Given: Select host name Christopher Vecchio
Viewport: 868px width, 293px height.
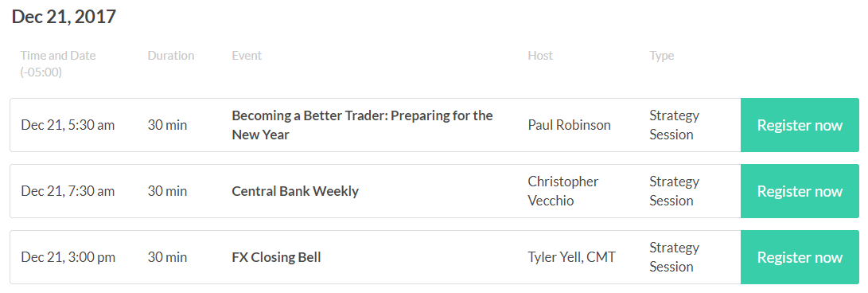Looking at the screenshot, I should pyautogui.click(x=563, y=191).
